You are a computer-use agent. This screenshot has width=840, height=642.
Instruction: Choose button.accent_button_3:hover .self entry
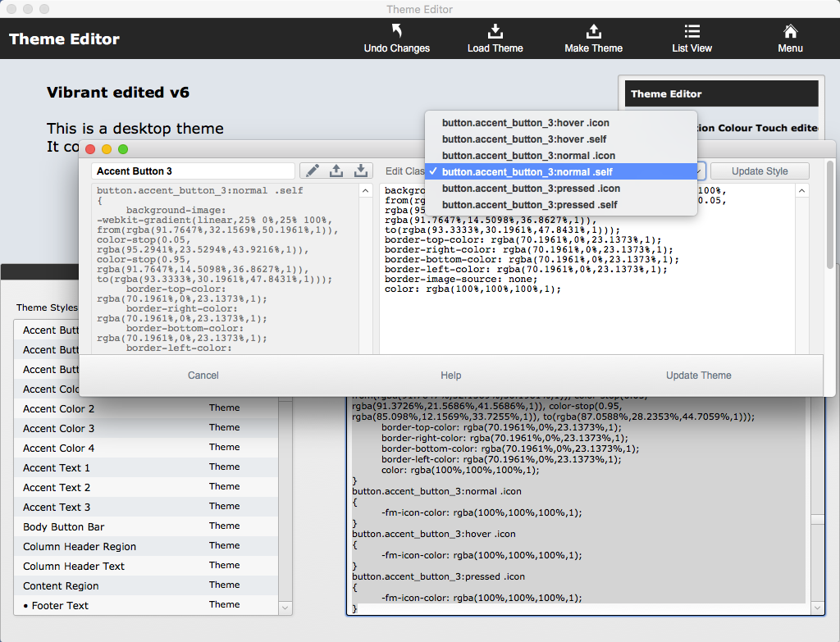tap(524, 139)
